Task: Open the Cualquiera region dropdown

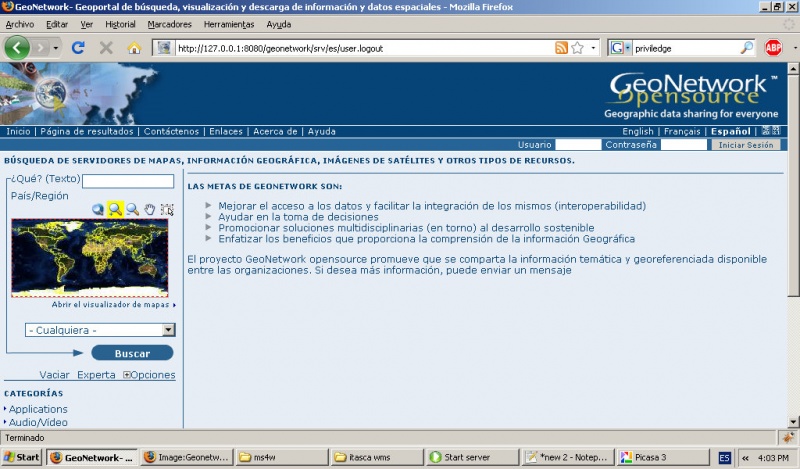Action: 100,330
